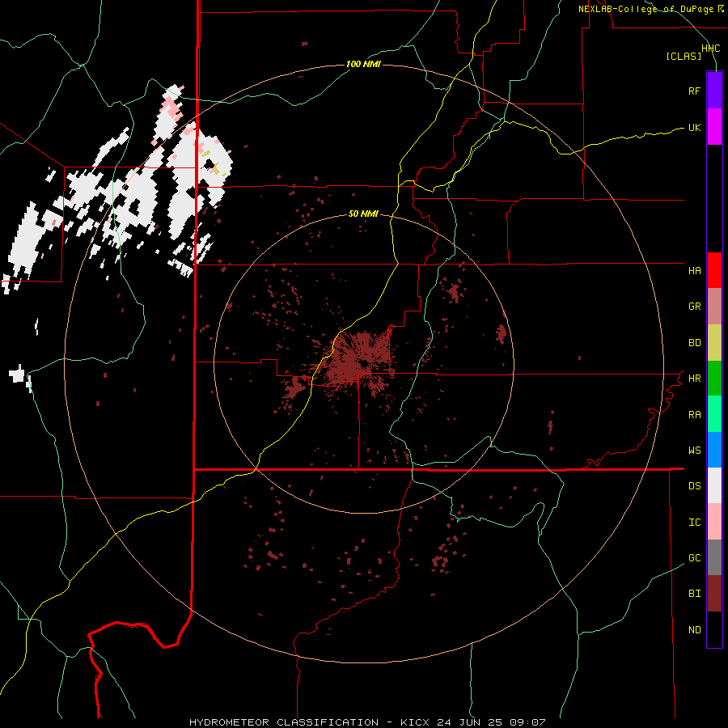
Task: Click the "[CLAS]" units label
Action: (684, 56)
